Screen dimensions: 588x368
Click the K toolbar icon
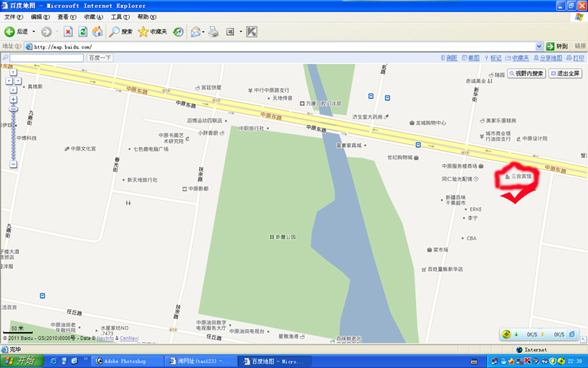(x=252, y=32)
